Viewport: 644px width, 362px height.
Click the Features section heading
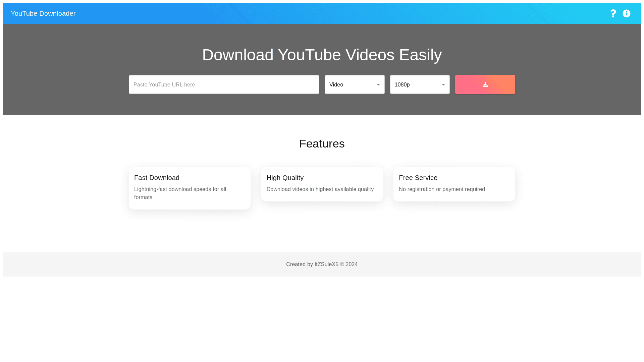(322, 143)
